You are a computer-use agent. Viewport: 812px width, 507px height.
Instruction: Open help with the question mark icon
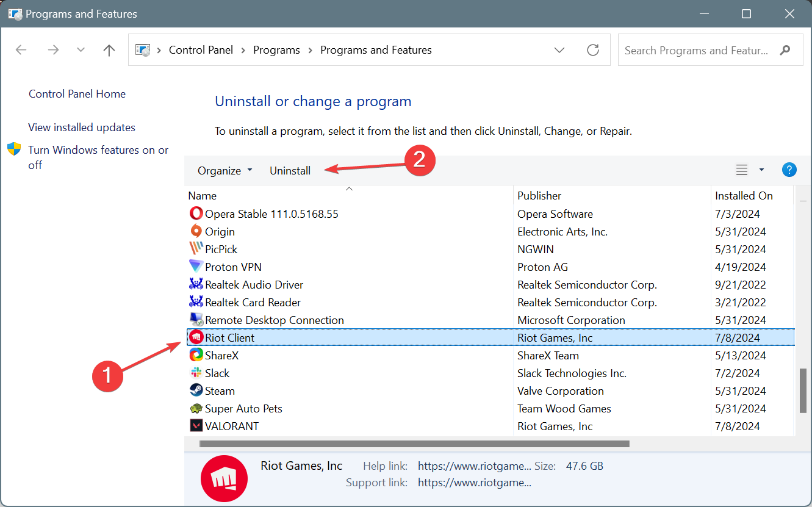[789, 170]
